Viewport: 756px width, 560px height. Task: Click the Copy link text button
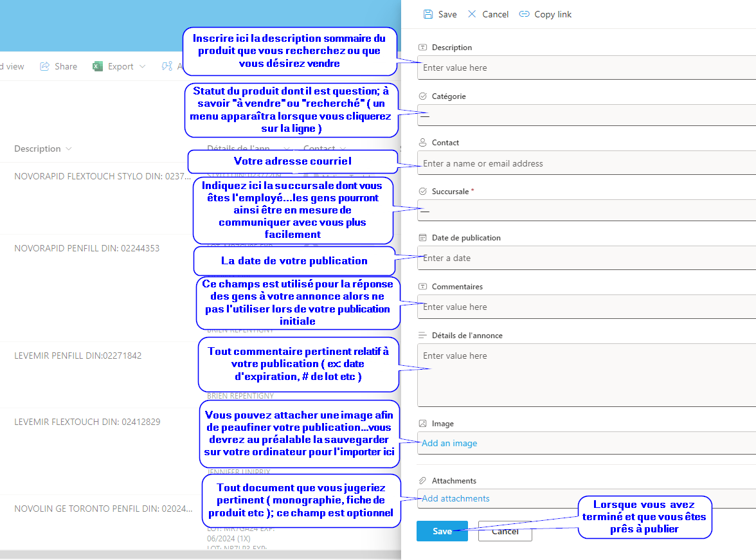click(x=553, y=15)
